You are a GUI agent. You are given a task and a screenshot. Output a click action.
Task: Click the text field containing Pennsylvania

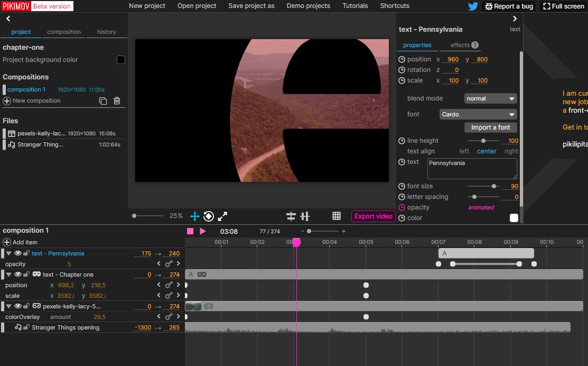[472, 169]
